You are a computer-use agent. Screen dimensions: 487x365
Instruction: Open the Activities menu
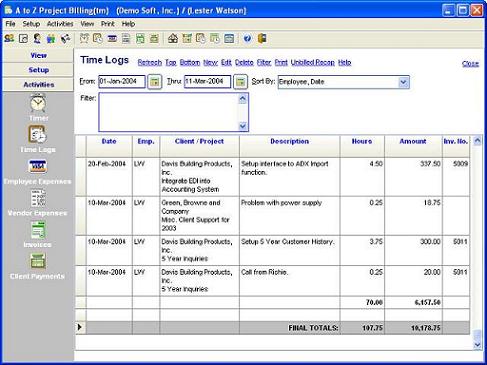(60, 24)
